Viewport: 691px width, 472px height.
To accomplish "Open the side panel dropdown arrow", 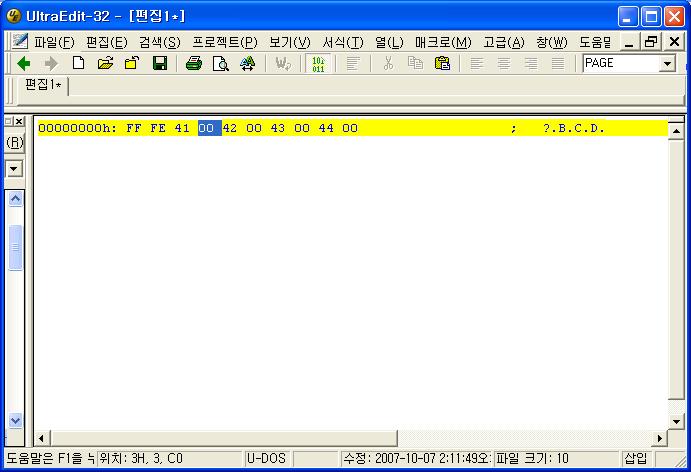I will tap(14, 168).
